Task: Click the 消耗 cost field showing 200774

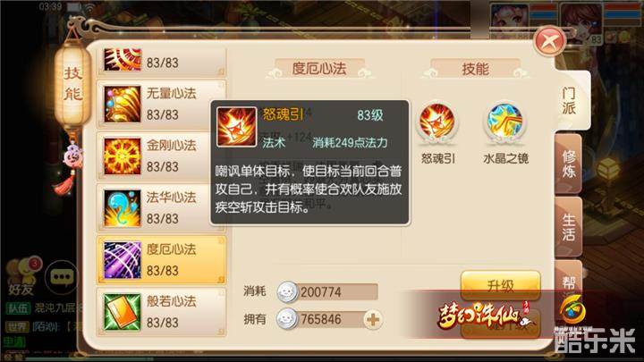Action: (x=327, y=291)
